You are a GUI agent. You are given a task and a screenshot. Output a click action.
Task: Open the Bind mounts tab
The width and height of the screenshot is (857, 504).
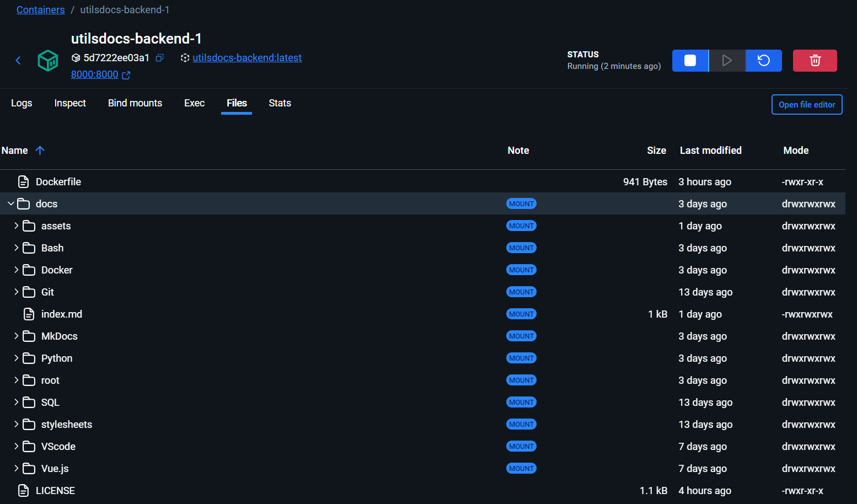tap(135, 103)
